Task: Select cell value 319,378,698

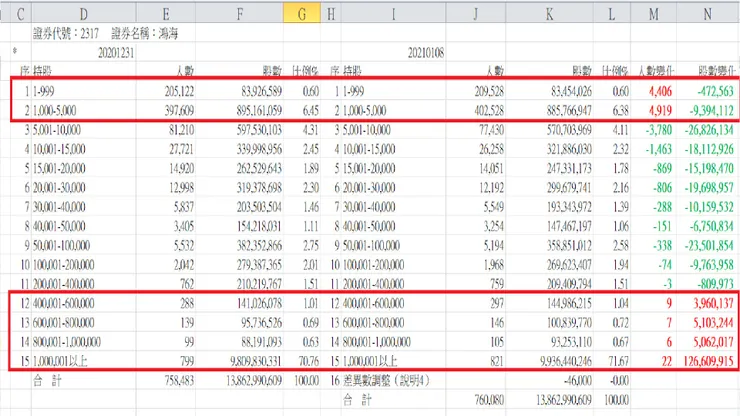Action: (x=259, y=188)
